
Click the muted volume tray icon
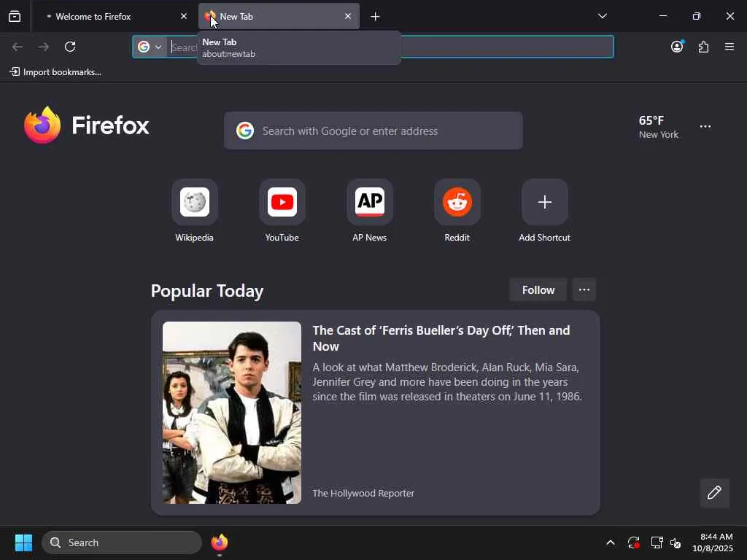click(676, 542)
